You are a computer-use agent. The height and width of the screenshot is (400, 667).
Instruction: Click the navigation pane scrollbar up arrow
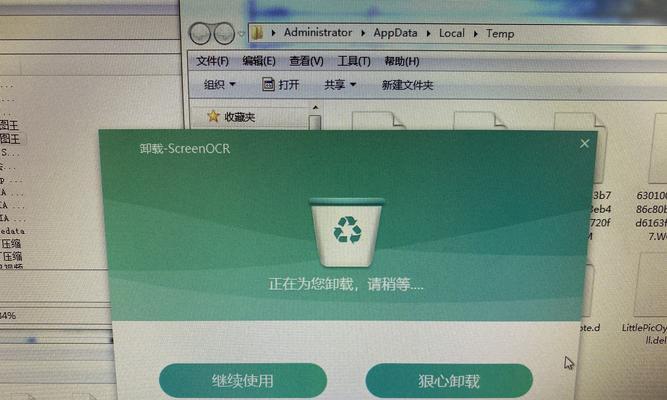tap(315, 108)
